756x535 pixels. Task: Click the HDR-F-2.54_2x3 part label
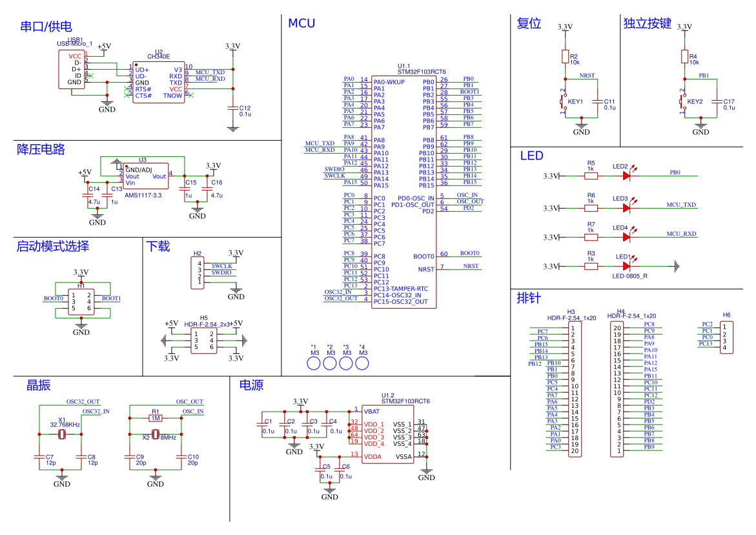(207, 324)
